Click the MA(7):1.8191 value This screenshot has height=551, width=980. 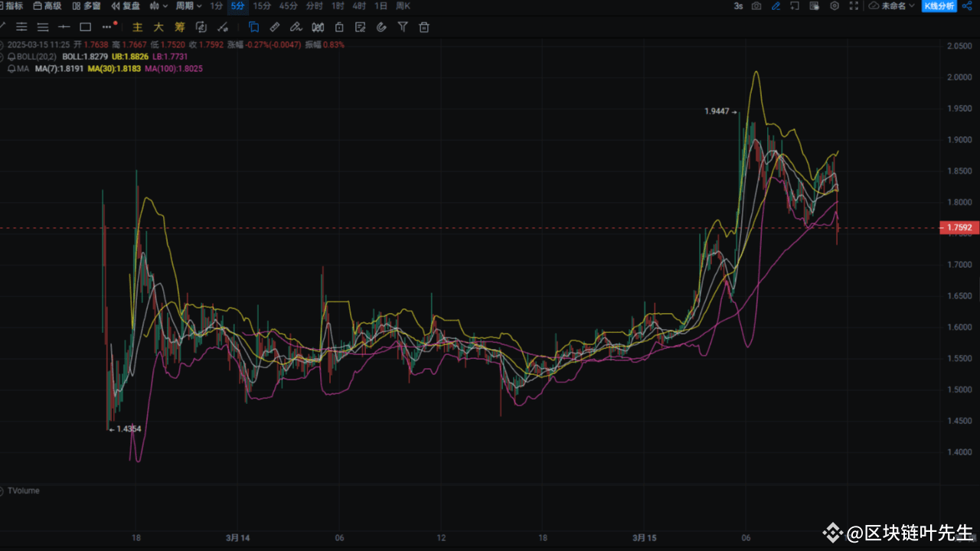tap(59, 69)
